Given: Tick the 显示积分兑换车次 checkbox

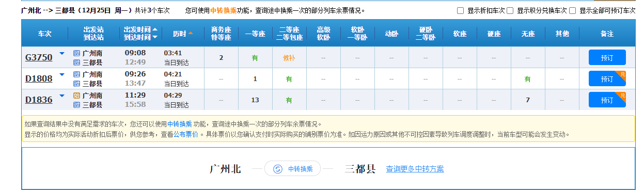Looking at the screenshot, I should 510,10.
